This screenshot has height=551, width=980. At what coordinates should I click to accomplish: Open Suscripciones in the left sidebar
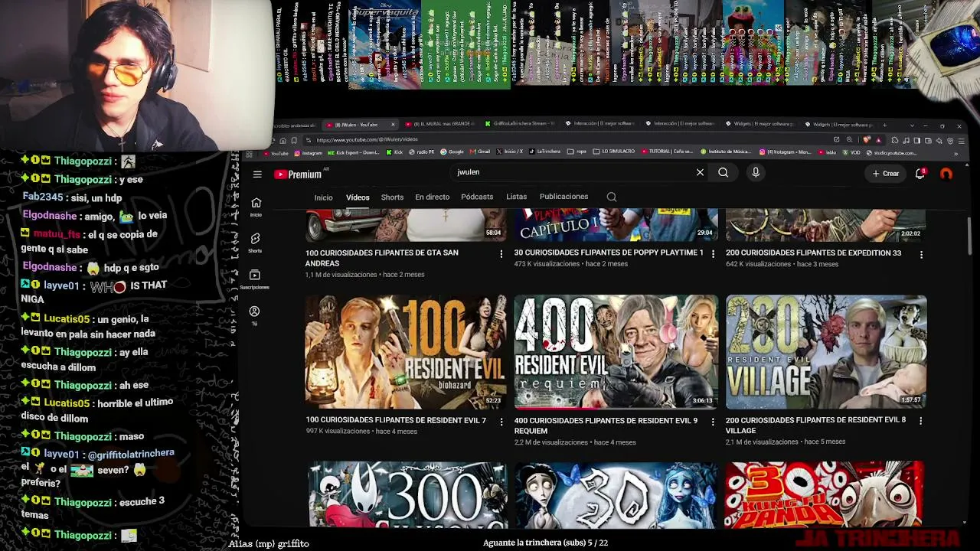click(x=255, y=279)
